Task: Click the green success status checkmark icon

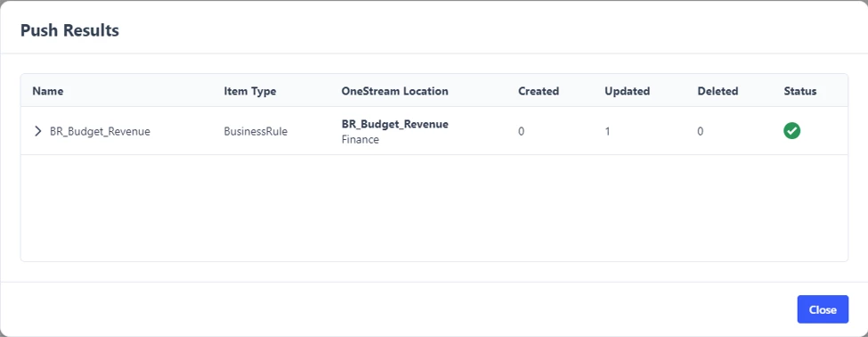Action: (791, 131)
